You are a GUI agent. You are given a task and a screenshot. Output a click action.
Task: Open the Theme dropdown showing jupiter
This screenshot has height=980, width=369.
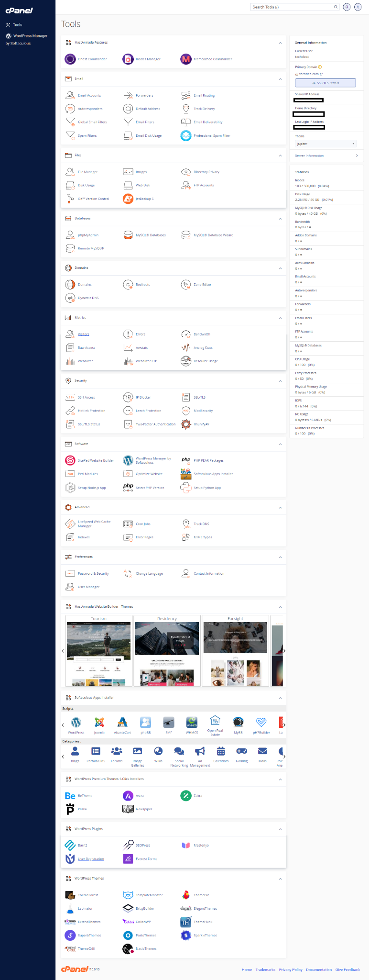pos(326,144)
